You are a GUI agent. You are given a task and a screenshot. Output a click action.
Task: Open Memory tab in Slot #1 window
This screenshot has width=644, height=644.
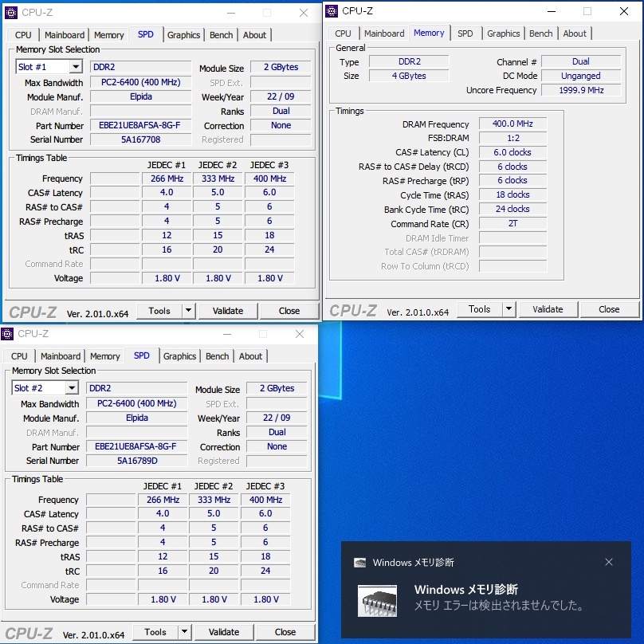point(109,35)
